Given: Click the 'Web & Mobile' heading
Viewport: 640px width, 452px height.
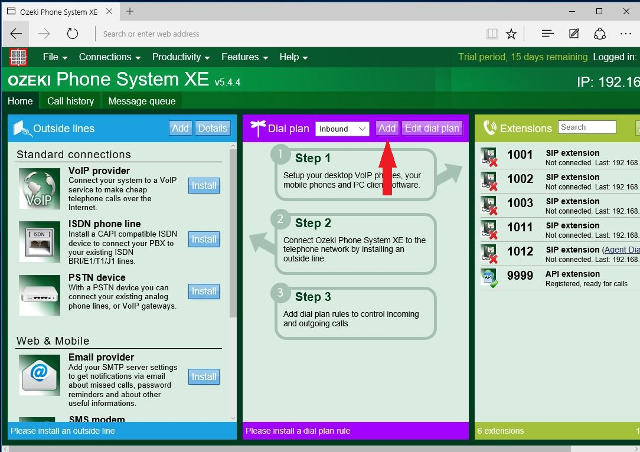Looking at the screenshot, I should coord(53,341).
